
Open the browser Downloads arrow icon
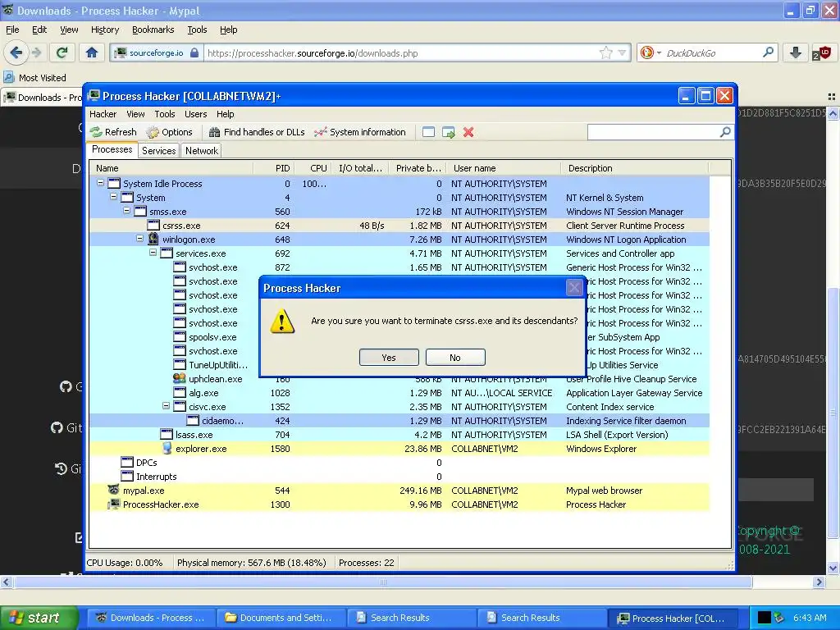tap(796, 52)
